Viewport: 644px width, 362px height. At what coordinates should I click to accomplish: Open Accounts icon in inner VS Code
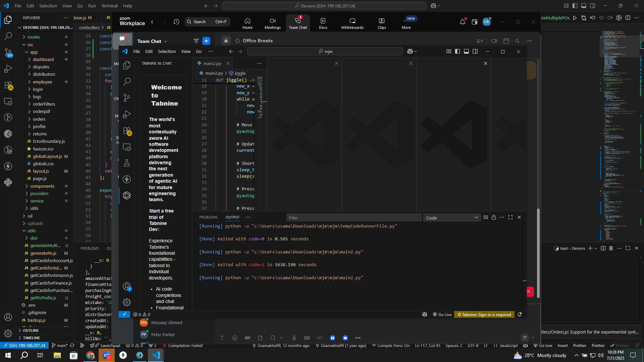(127, 287)
